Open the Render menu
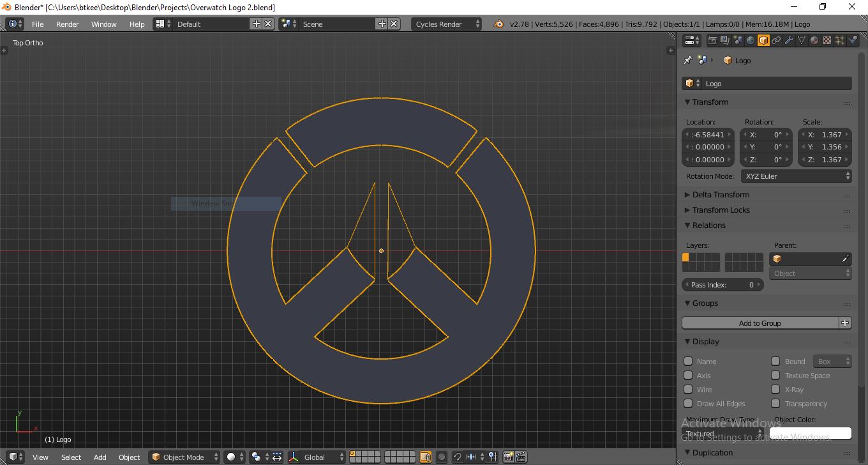Image resolution: width=868 pixels, height=465 pixels. click(x=68, y=24)
